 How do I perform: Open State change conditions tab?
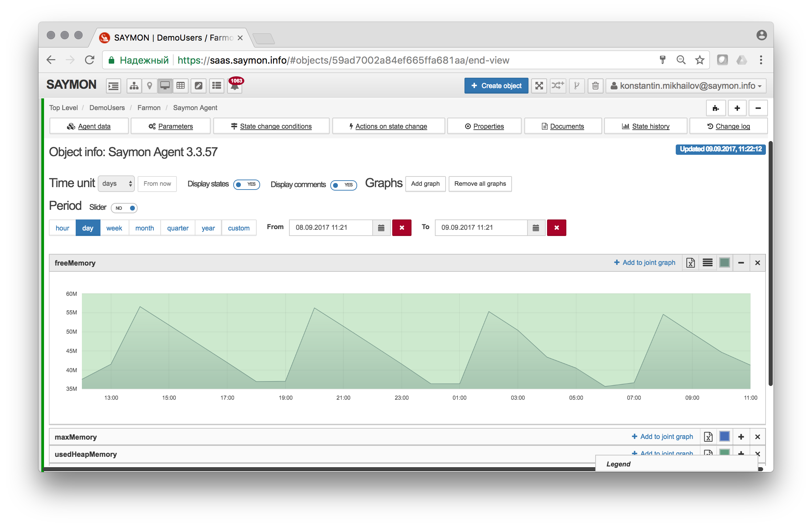coord(271,126)
